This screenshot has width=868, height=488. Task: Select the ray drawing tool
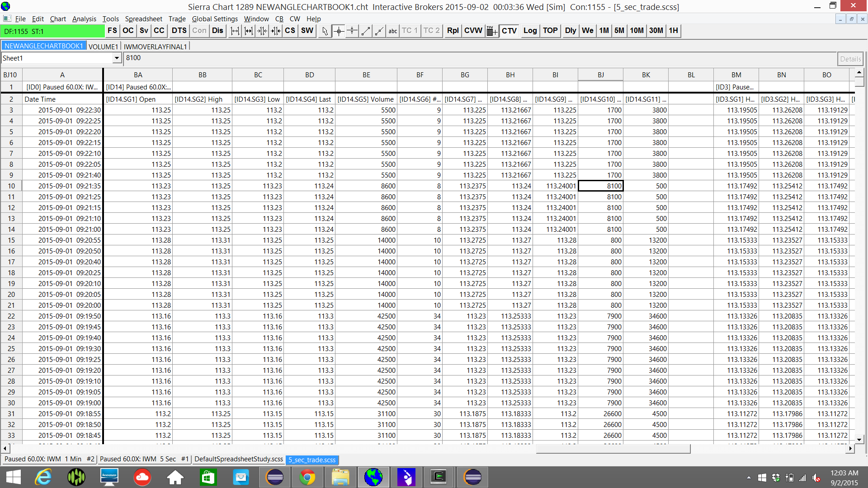point(379,31)
